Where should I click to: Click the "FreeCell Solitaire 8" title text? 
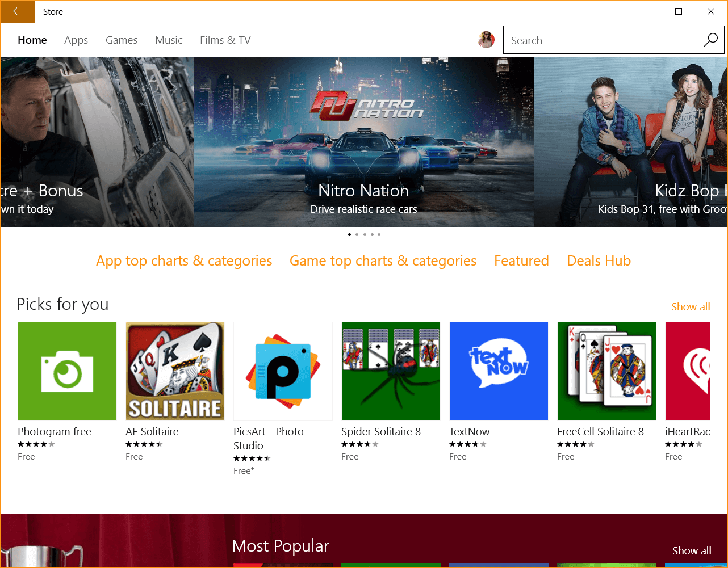click(x=601, y=432)
